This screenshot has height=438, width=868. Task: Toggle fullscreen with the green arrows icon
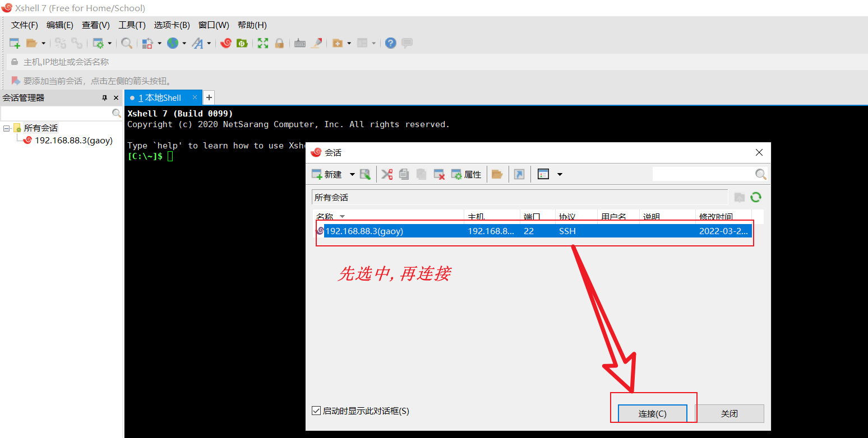click(263, 43)
